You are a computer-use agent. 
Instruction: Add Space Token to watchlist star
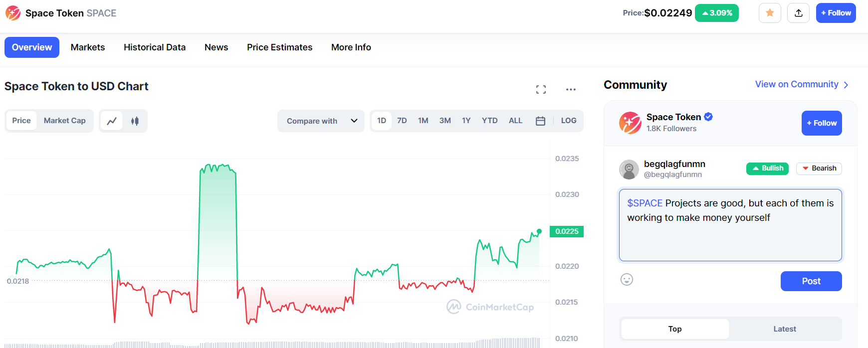tap(770, 13)
